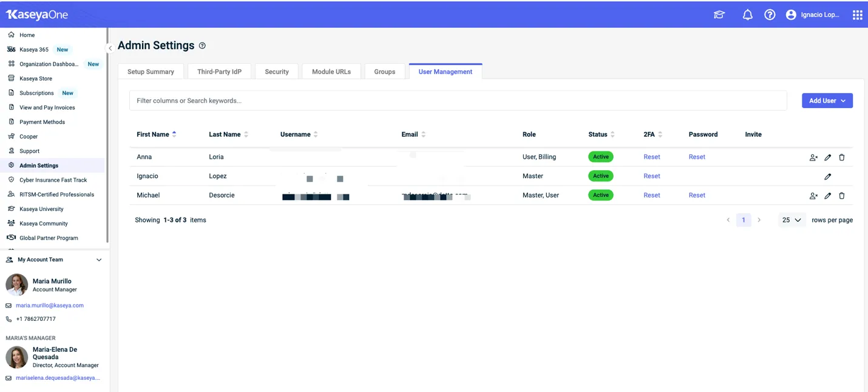Deactivate user Michael Desorcie icon

click(813, 196)
